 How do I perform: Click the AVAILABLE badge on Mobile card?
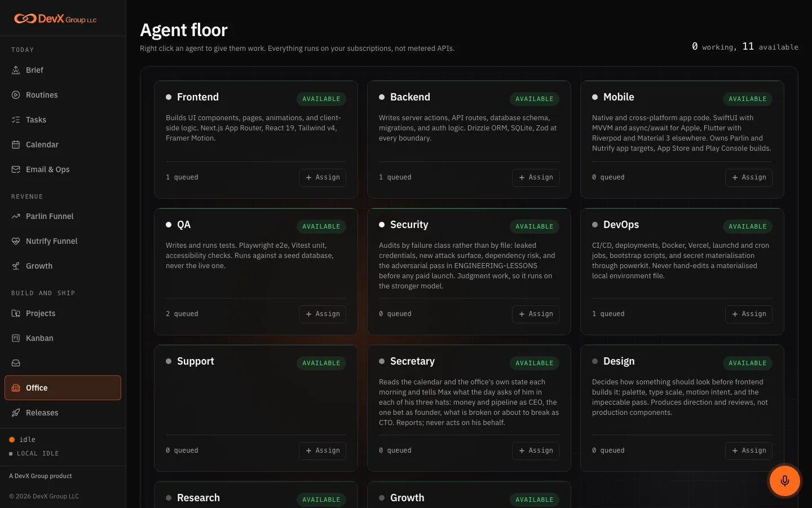[748, 99]
